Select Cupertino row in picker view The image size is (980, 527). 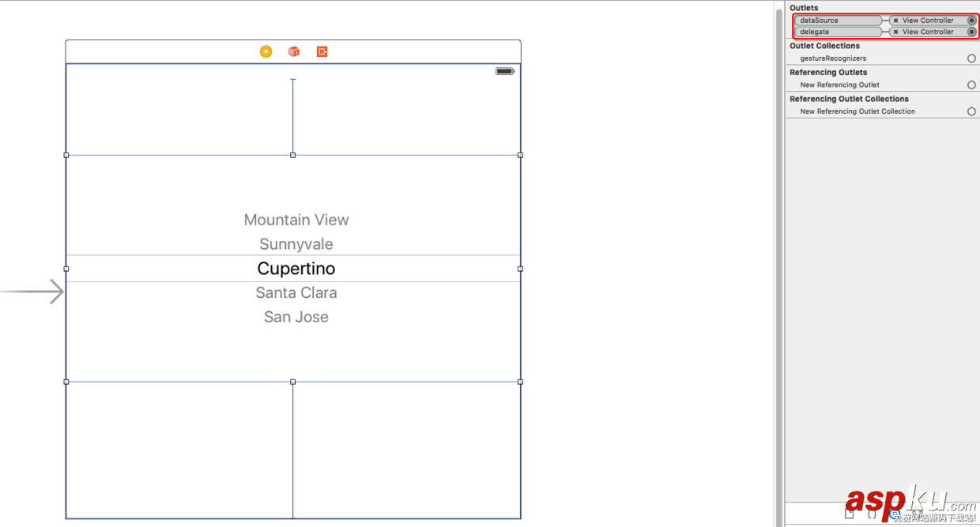296,269
